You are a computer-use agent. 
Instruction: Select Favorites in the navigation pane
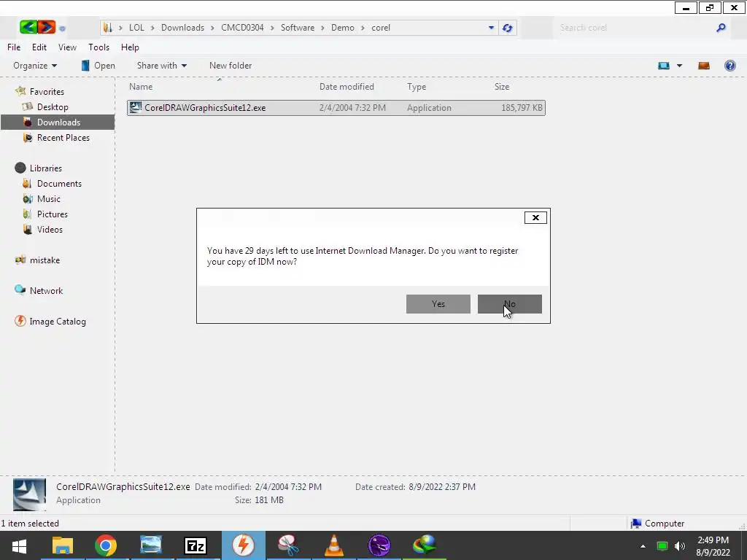[46, 91]
